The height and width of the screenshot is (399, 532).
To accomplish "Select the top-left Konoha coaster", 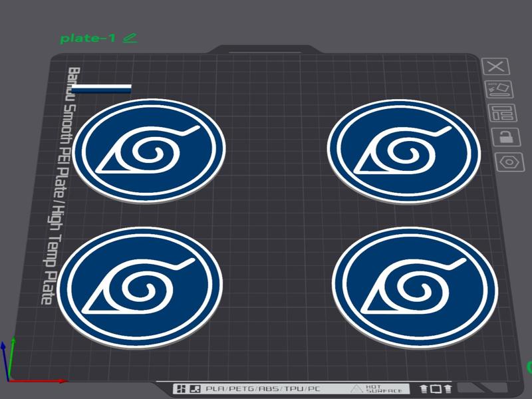I will 149,151.
